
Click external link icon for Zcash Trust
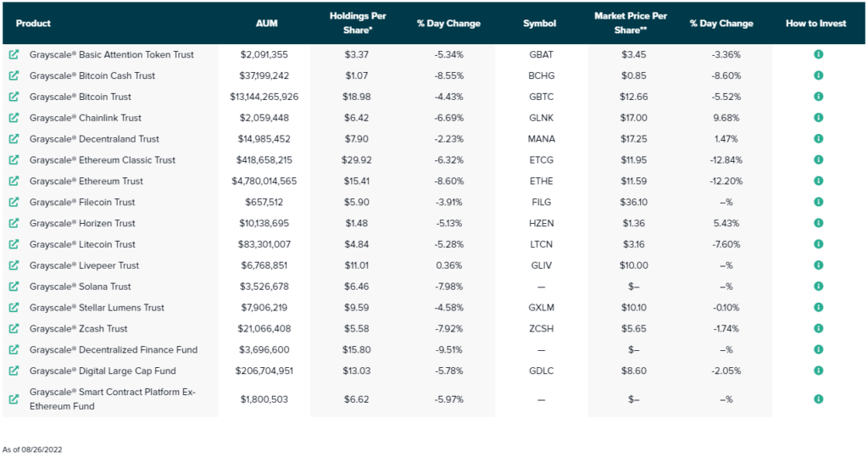pyautogui.click(x=14, y=328)
